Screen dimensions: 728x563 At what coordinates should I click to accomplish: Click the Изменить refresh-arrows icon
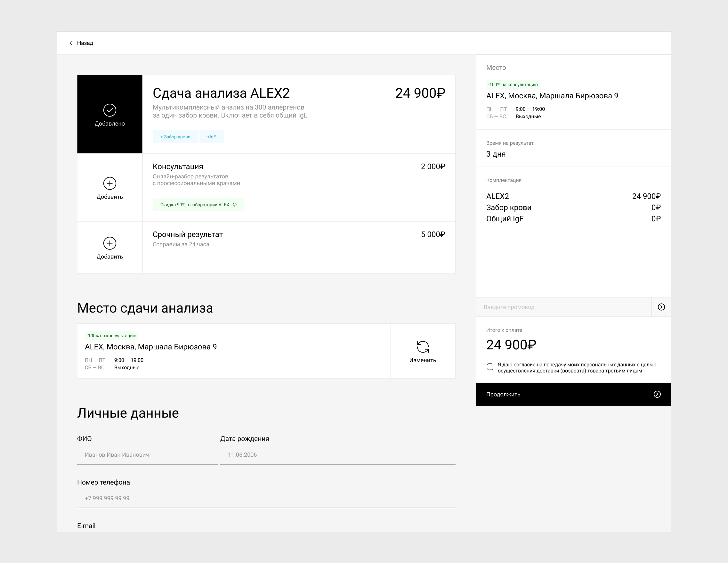423,347
